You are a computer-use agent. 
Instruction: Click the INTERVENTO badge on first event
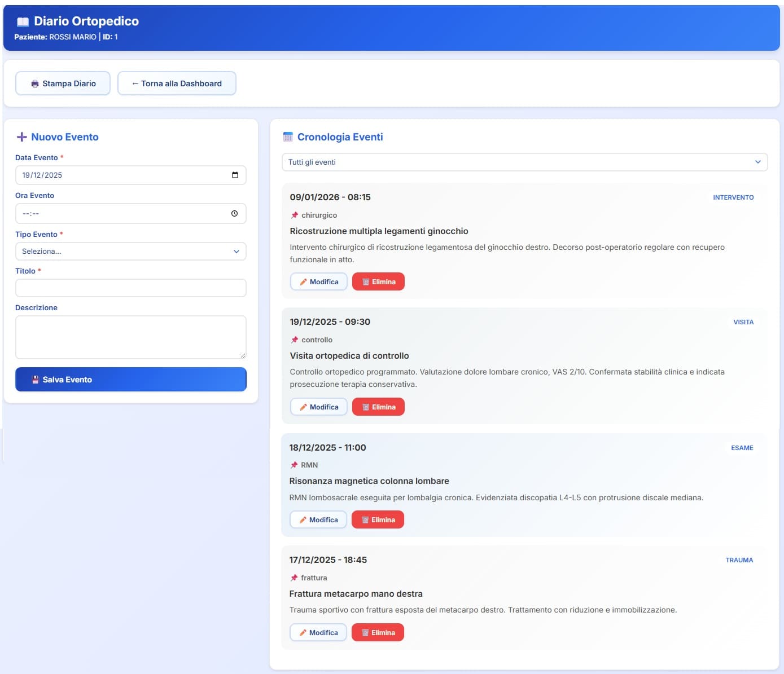[x=733, y=198]
